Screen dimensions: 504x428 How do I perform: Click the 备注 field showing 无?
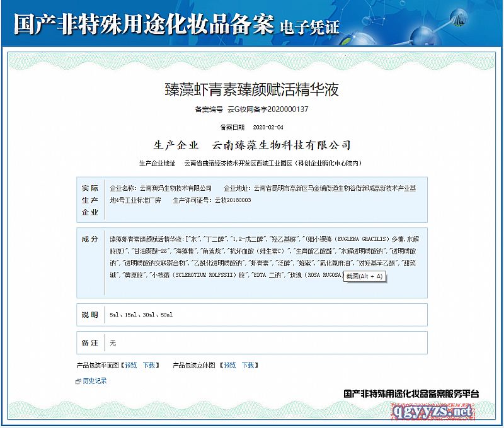(113, 343)
